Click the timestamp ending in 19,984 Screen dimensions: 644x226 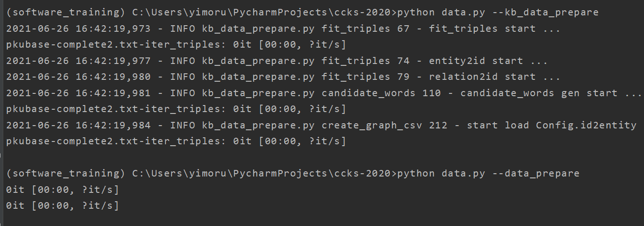point(78,125)
